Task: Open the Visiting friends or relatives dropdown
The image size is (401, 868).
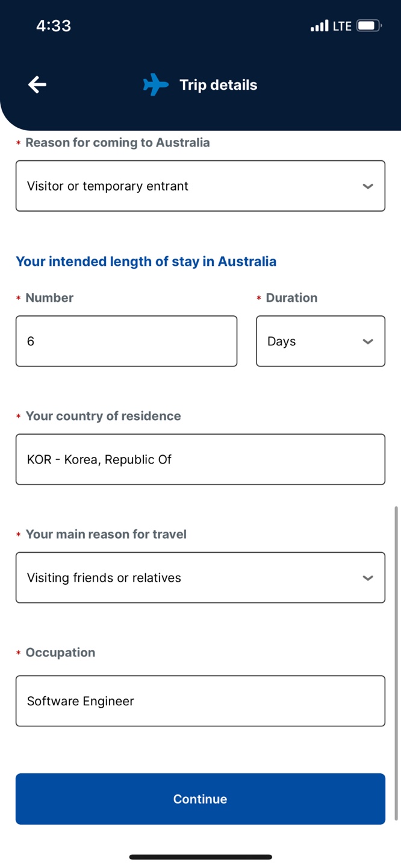Action: [x=200, y=577]
